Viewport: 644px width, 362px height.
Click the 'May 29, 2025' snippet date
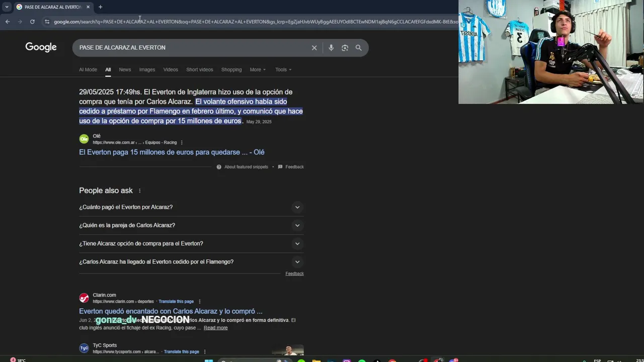click(x=259, y=122)
